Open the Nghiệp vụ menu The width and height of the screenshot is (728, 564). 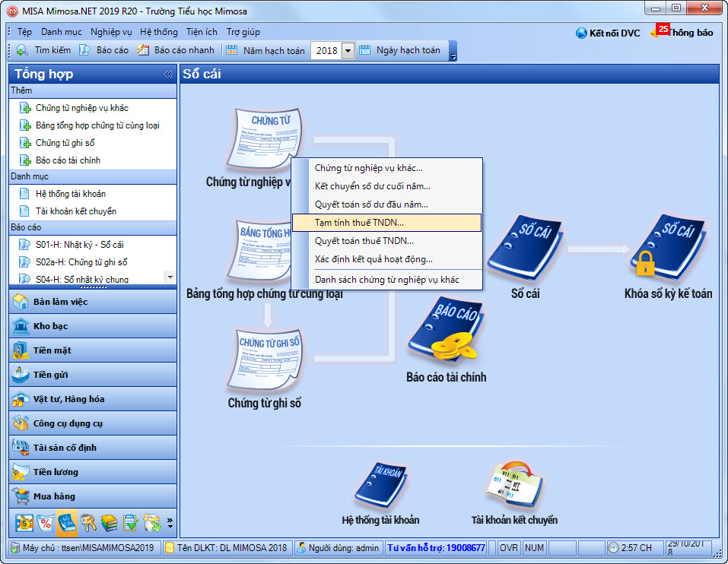111,32
